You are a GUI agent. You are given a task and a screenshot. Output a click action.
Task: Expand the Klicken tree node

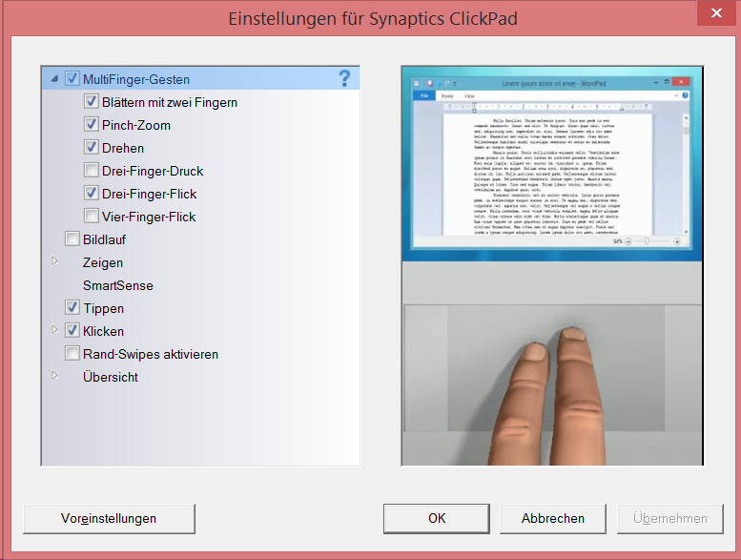[54, 330]
